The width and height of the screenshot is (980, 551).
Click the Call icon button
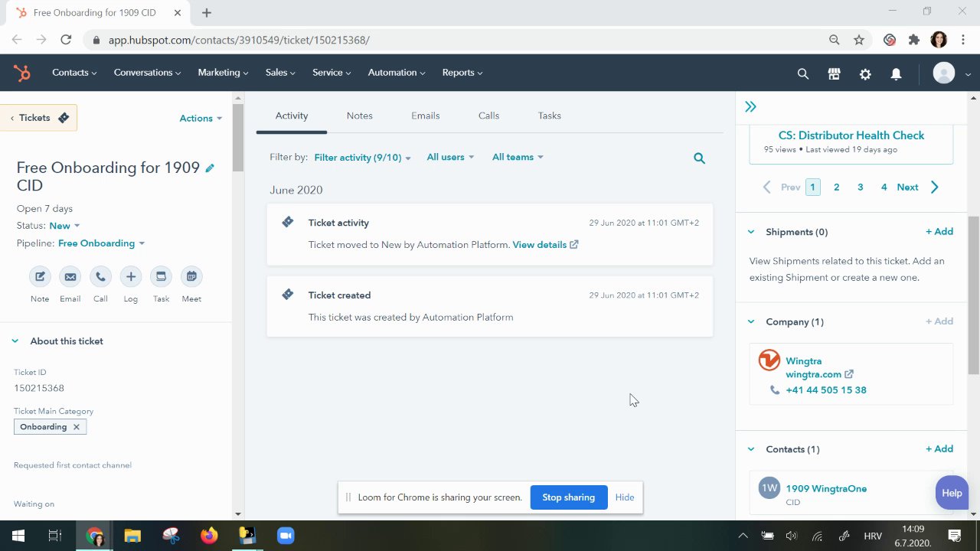point(100,277)
